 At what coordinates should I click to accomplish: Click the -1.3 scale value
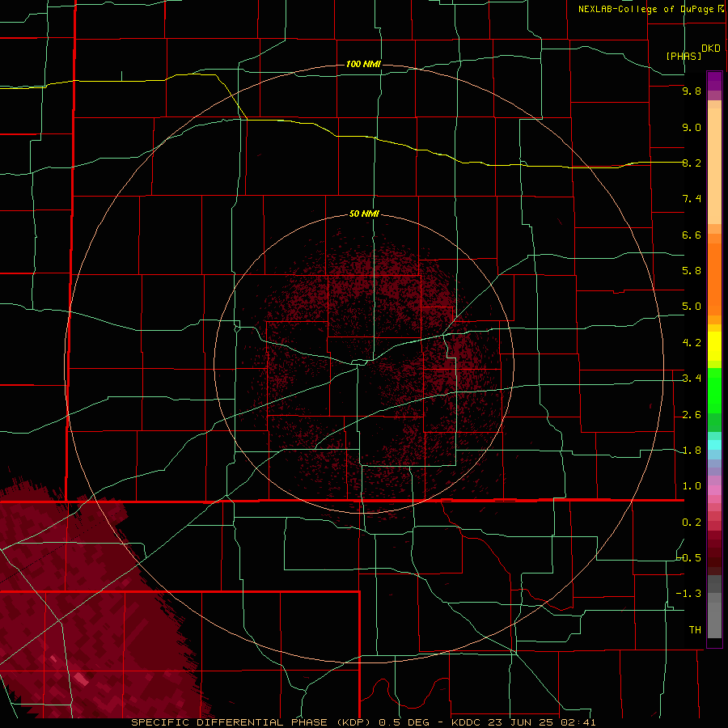[689, 594]
